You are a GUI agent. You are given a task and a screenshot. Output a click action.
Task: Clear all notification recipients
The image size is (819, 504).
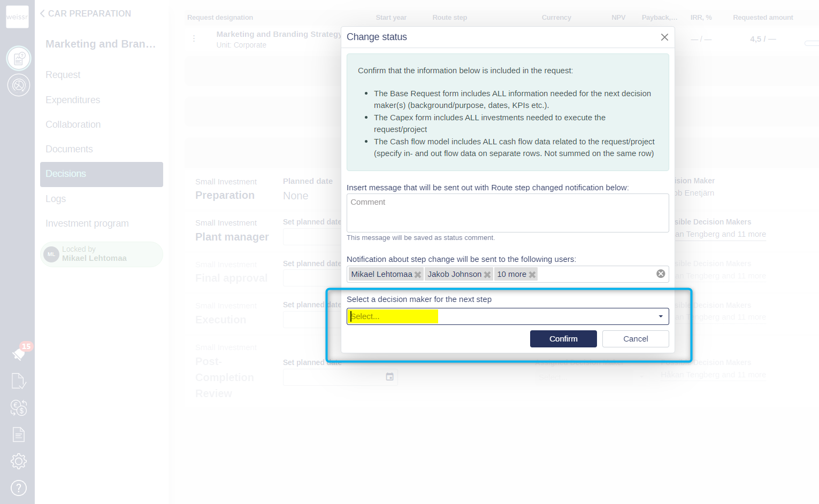pyautogui.click(x=661, y=274)
